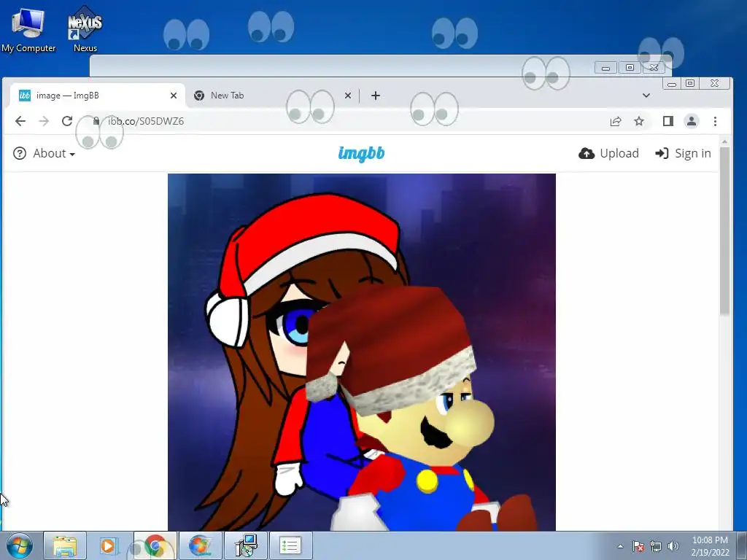
Task: Minimize the Chrome window
Action: pos(672,84)
